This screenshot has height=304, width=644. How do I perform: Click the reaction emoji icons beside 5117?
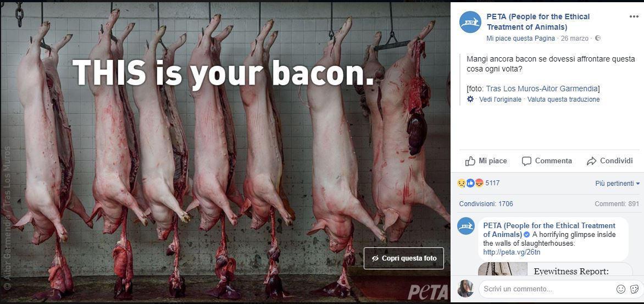pyautogui.click(x=470, y=183)
